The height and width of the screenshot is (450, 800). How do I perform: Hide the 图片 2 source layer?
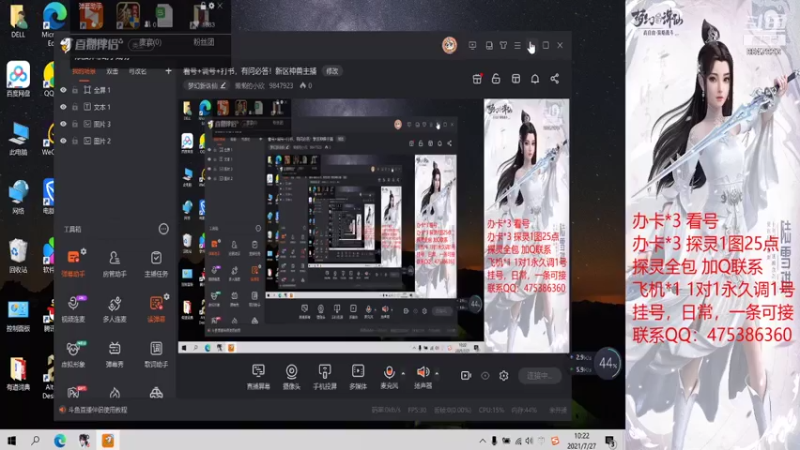click(x=63, y=140)
